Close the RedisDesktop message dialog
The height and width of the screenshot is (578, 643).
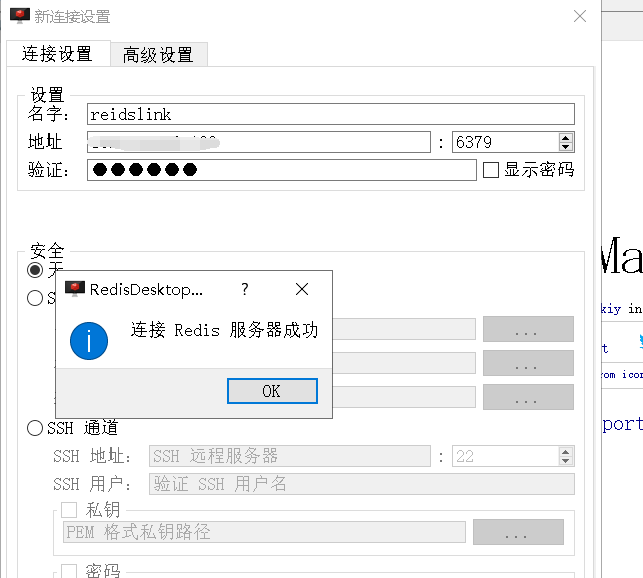[x=302, y=289]
